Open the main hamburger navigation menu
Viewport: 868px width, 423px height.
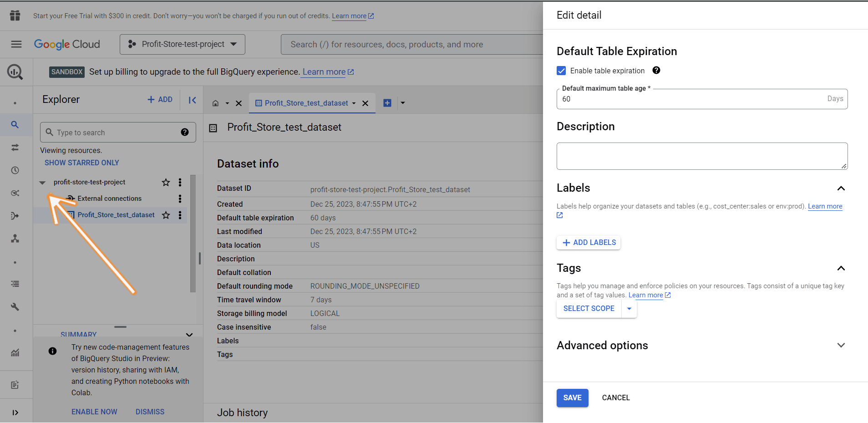(16, 44)
